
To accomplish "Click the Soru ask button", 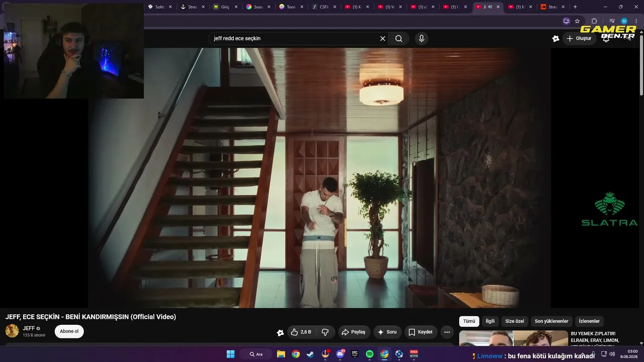I will 387,332.
